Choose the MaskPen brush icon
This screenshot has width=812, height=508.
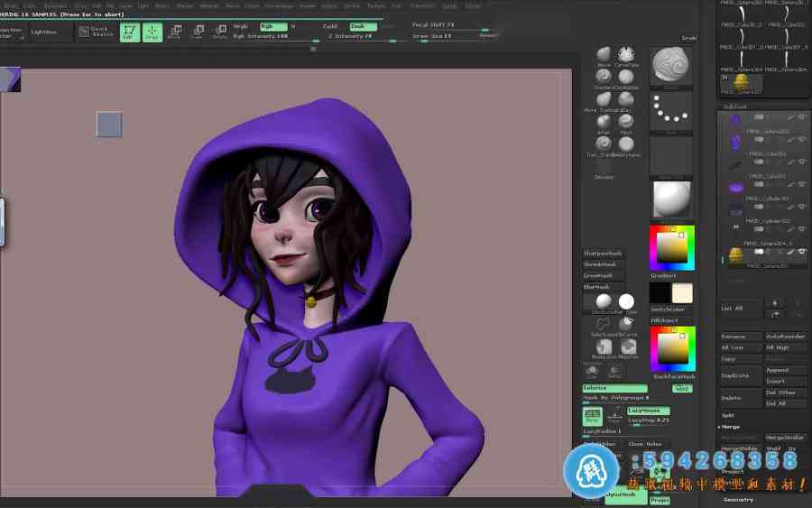tap(627, 346)
